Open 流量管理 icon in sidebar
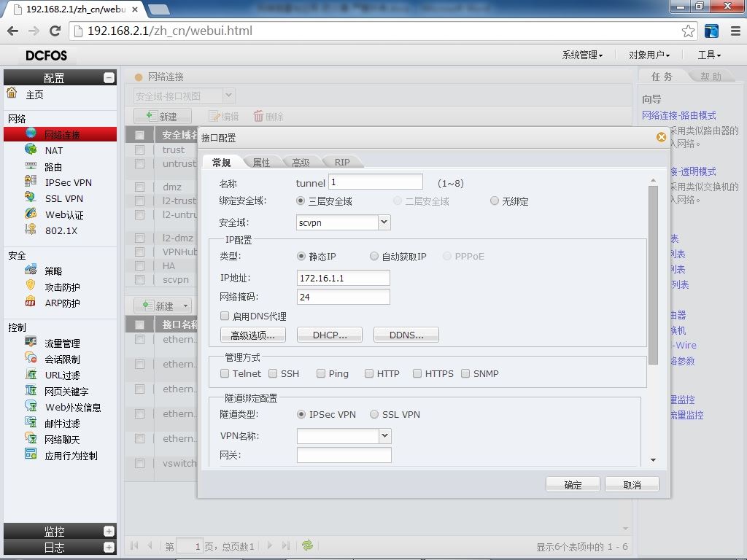The height and width of the screenshot is (560, 747). 31,342
